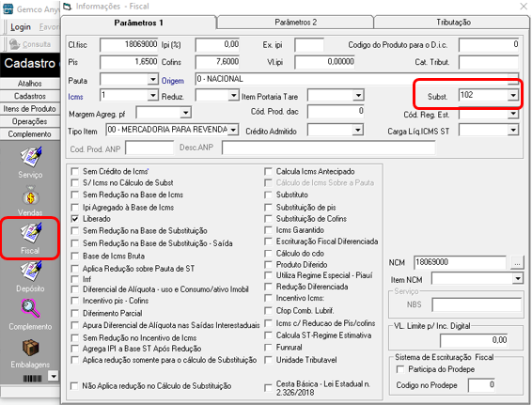Expand the Reduz. dropdown

tap(233, 95)
